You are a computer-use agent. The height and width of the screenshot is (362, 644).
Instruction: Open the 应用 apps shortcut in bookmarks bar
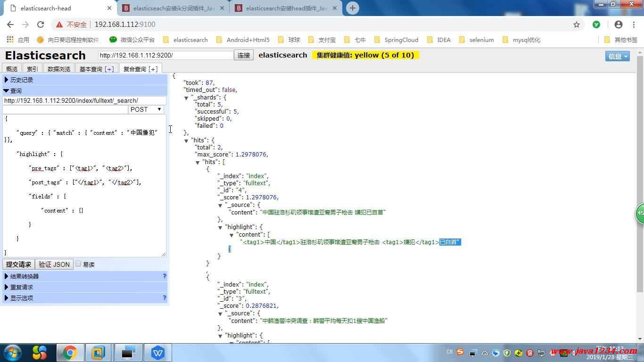coord(17,40)
